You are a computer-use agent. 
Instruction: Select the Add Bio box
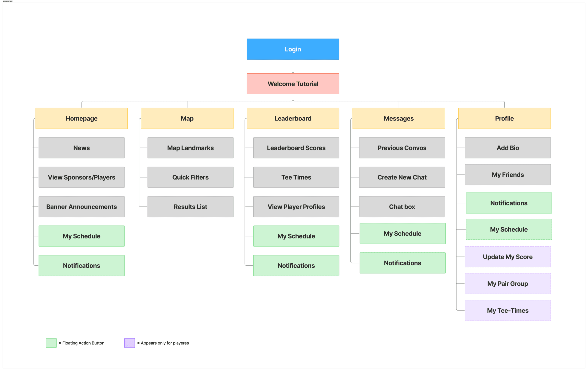[508, 148]
